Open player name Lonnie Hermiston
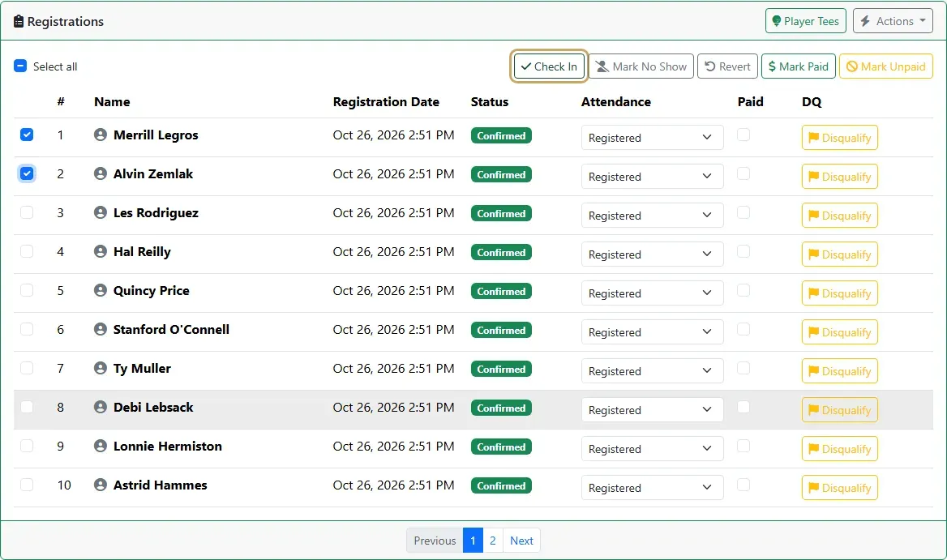 coord(168,446)
